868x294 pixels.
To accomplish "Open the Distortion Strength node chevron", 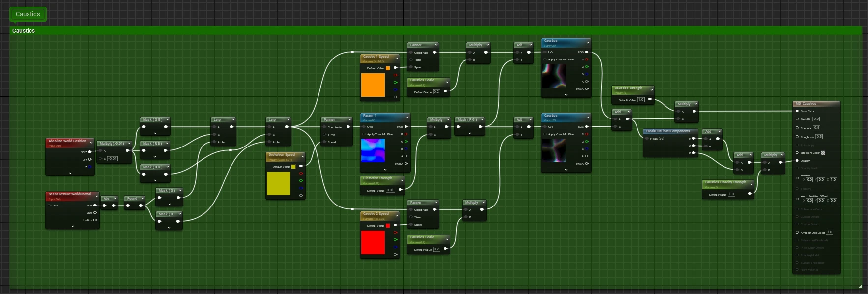I will coord(402,179).
